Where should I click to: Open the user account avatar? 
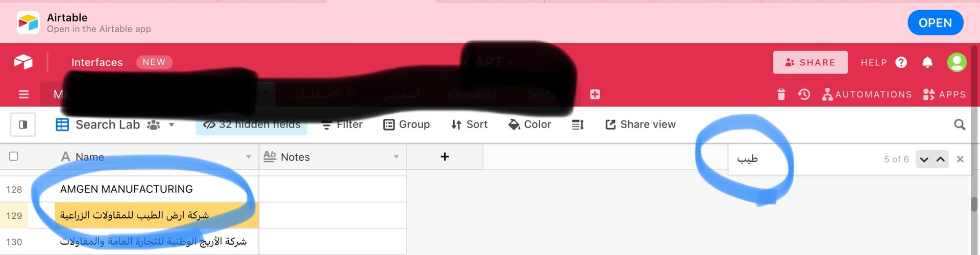coord(957,62)
